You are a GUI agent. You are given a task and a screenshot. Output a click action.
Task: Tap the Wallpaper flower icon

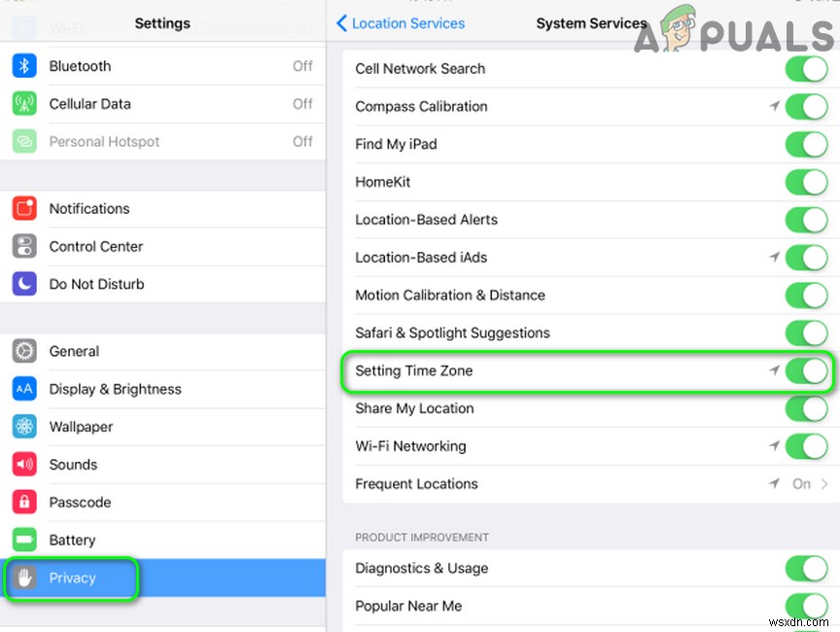click(24, 427)
